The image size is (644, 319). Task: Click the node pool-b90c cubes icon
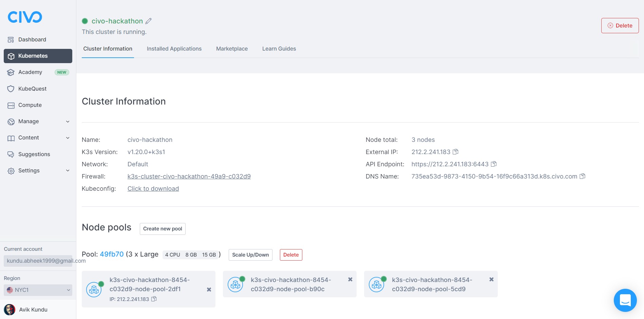coord(235,284)
